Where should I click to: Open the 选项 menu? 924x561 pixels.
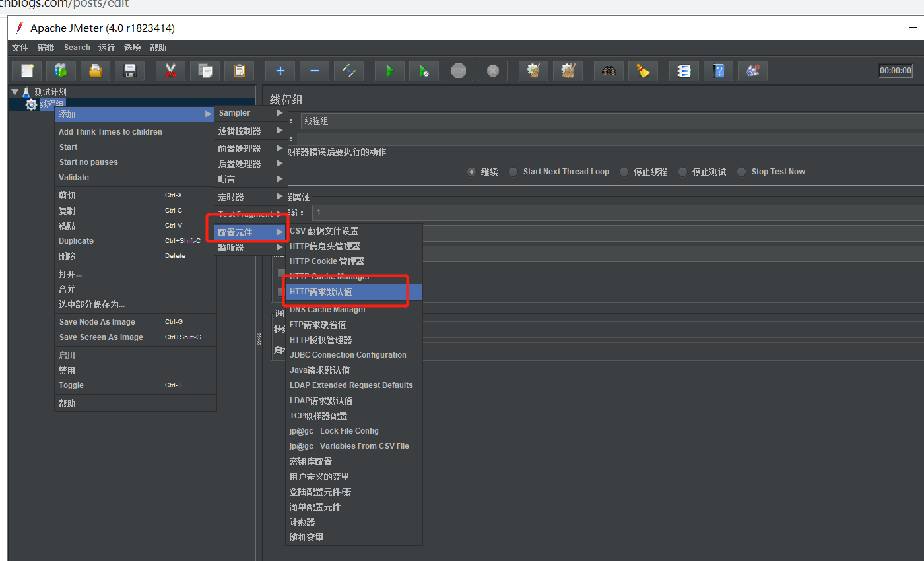pos(132,48)
